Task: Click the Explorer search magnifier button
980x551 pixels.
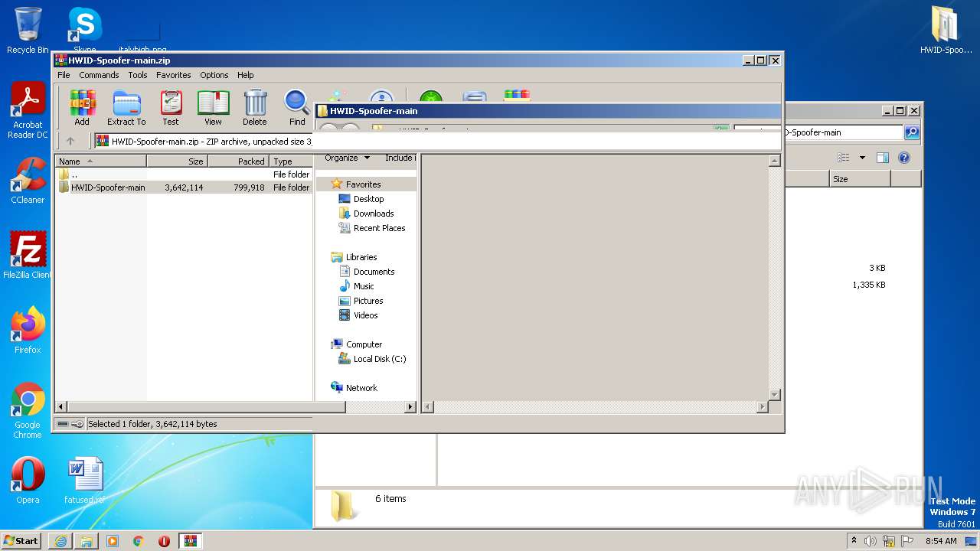Action: [912, 132]
